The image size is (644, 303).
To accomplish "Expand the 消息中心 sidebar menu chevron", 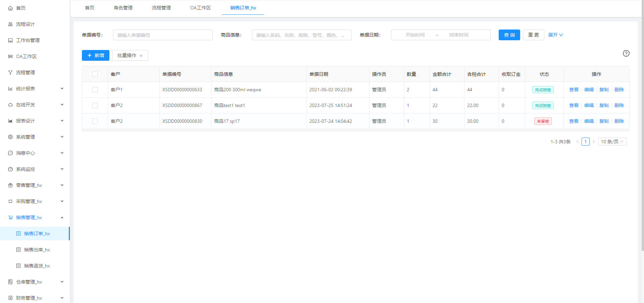I will tap(62, 153).
